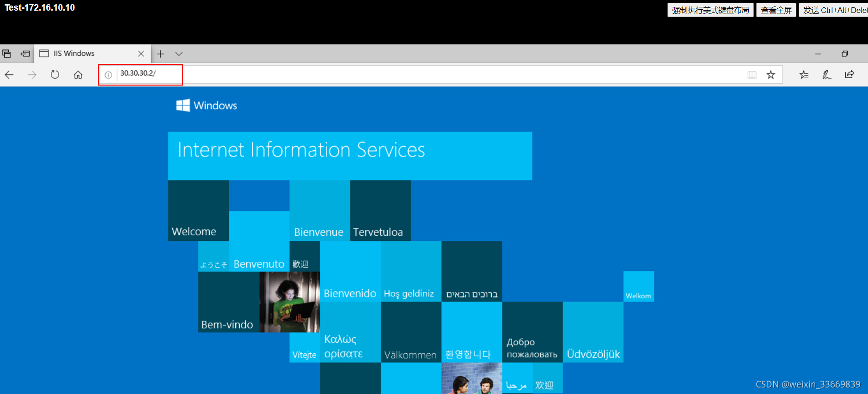The height and width of the screenshot is (394, 868).
Task: Click the Καλώς ορίσατε tile
Action: click(350, 332)
